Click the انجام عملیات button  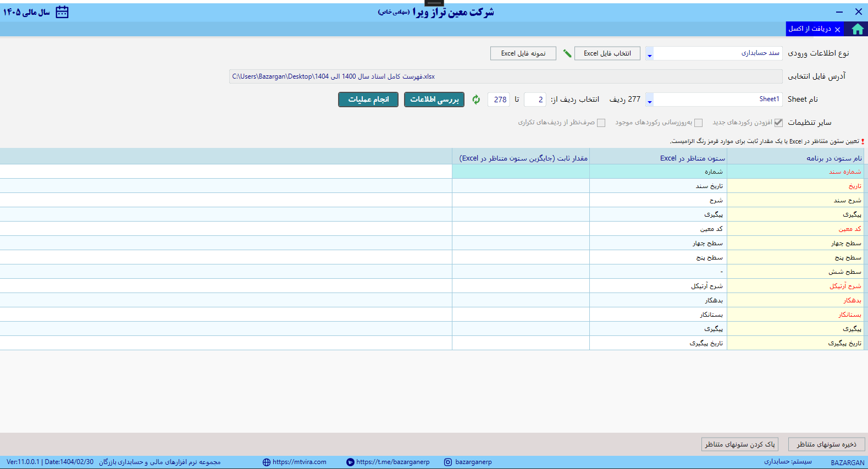[368, 100]
